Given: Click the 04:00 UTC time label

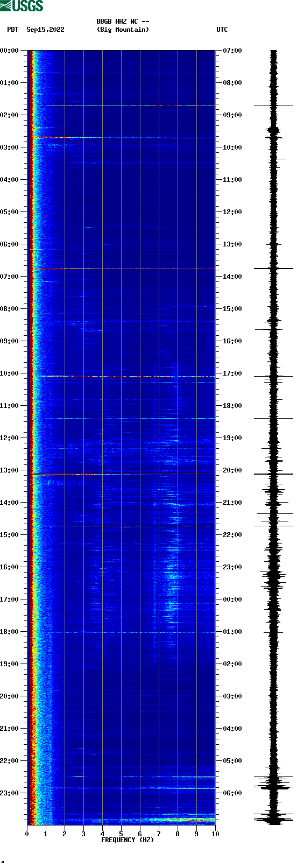Looking at the screenshot, I should (x=232, y=729).
